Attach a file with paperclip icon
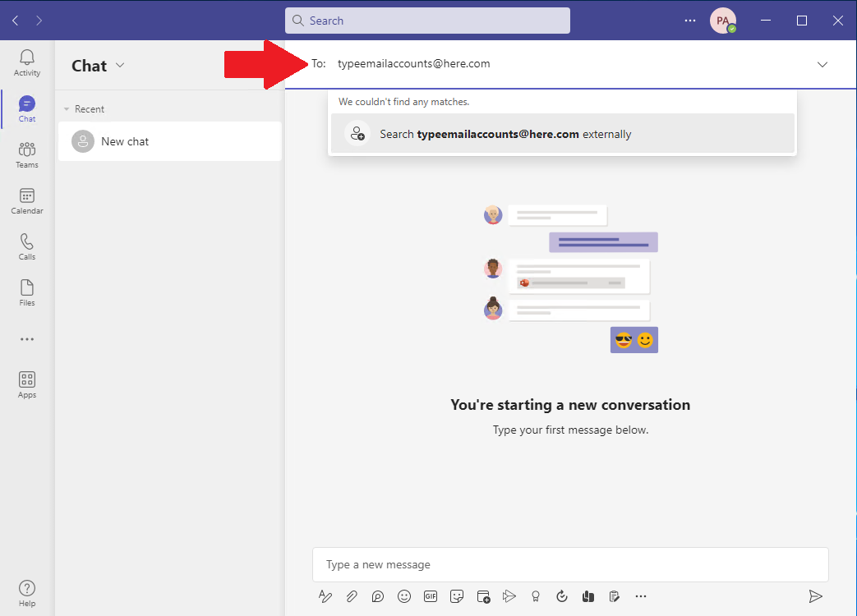Image resolution: width=857 pixels, height=616 pixels. pyautogui.click(x=352, y=596)
